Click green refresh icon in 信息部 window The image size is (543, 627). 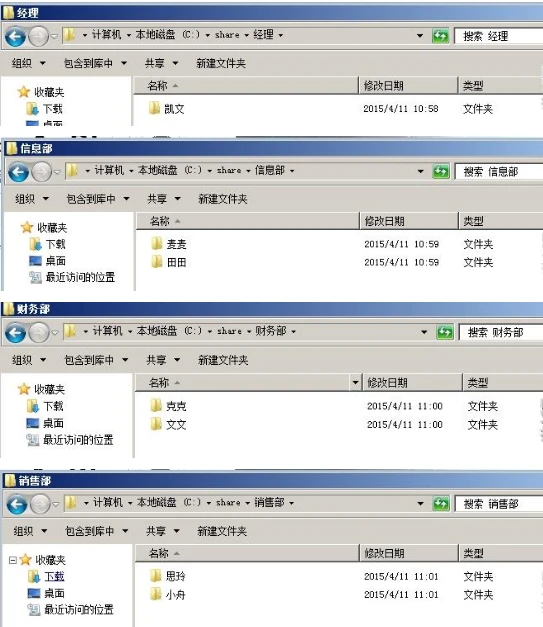tap(441, 172)
